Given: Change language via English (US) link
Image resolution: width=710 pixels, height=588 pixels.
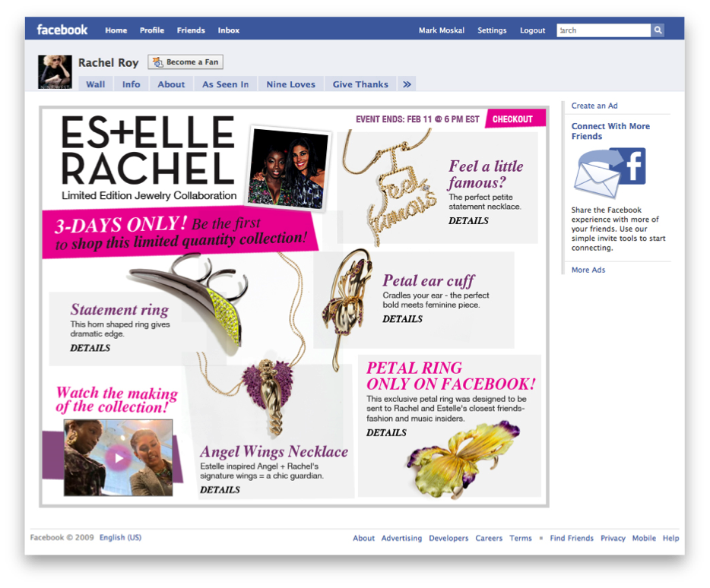Looking at the screenshot, I should (x=120, y=537).
